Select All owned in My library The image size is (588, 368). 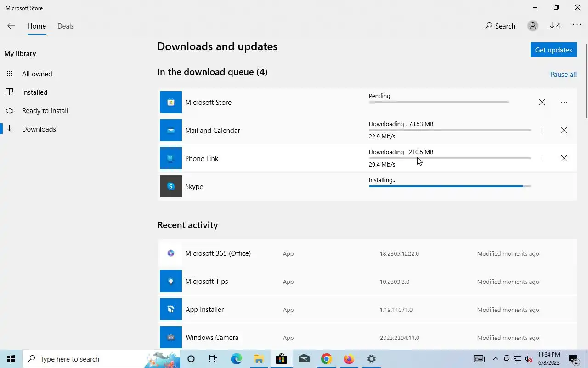(x=37, y=74)
